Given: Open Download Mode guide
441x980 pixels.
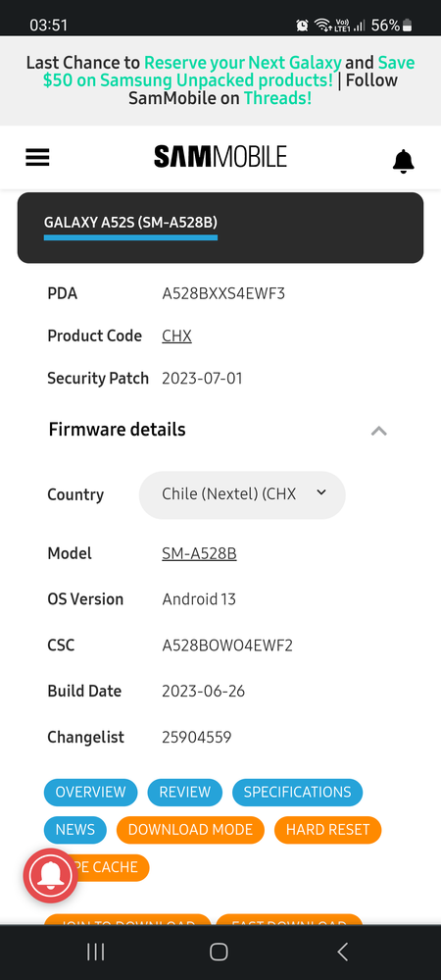Looking at the screenshot, I should [x=190, y=829].
